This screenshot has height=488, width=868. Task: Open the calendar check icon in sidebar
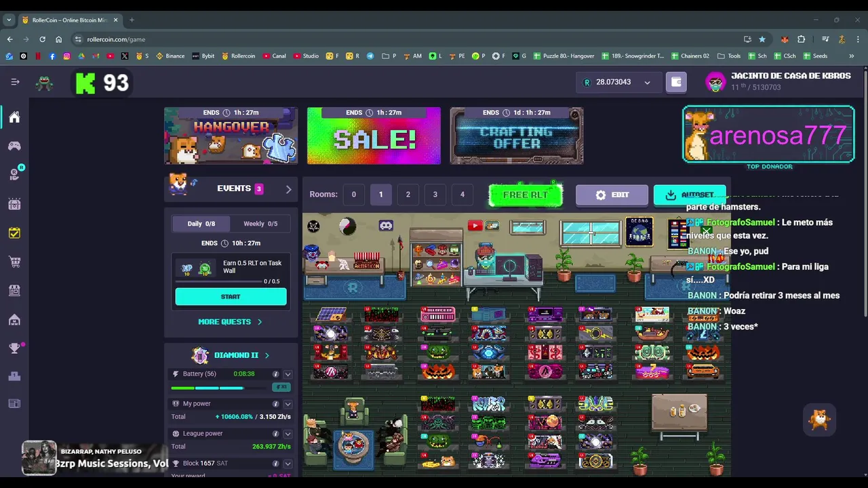(14, 232)
